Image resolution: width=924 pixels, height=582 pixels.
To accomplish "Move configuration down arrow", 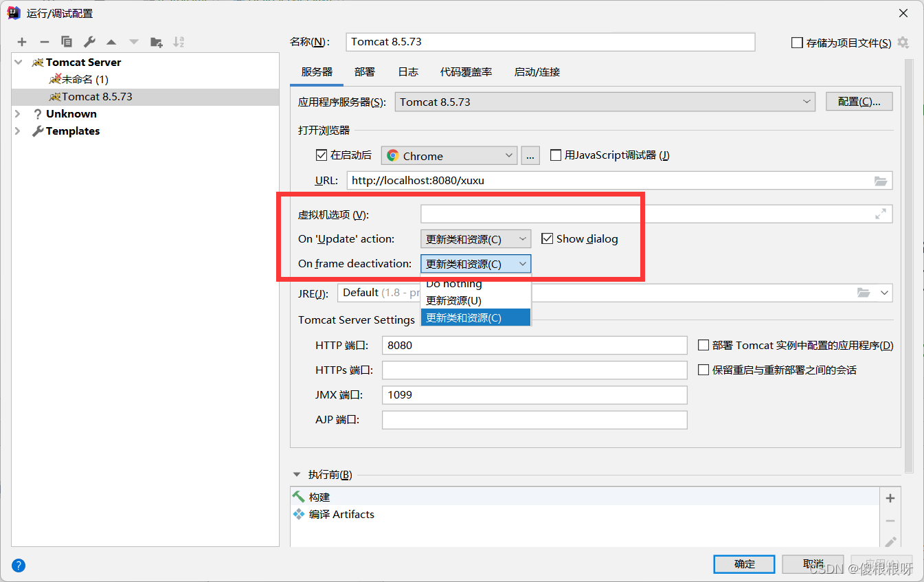I will [x=133, y=42].
